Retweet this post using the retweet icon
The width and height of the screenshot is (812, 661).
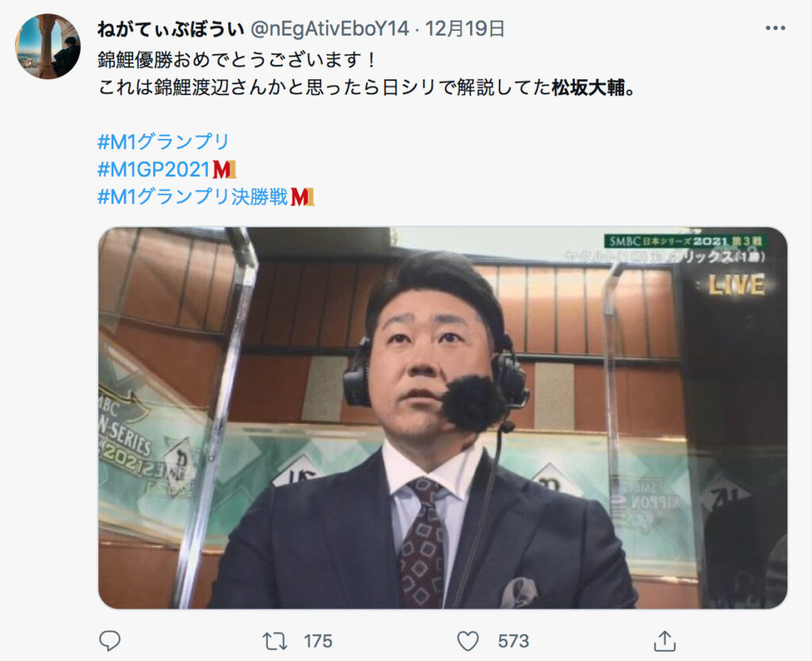[x=274, y=641]
